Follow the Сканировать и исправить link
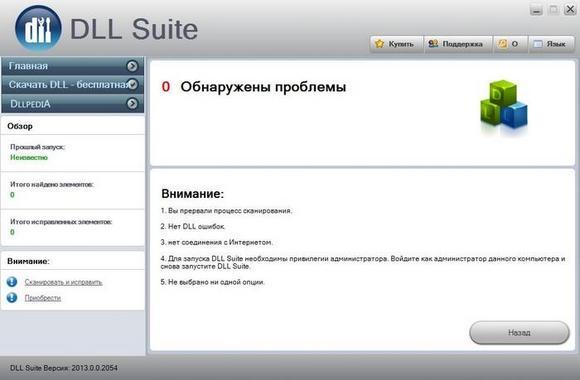 pos(64,282)
